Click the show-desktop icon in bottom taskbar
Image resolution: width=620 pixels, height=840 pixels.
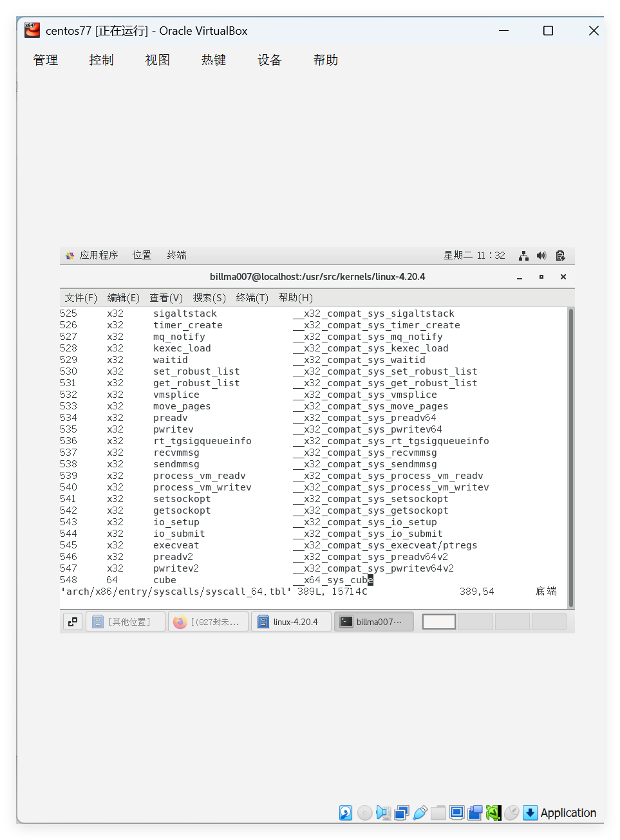(73, 622)
